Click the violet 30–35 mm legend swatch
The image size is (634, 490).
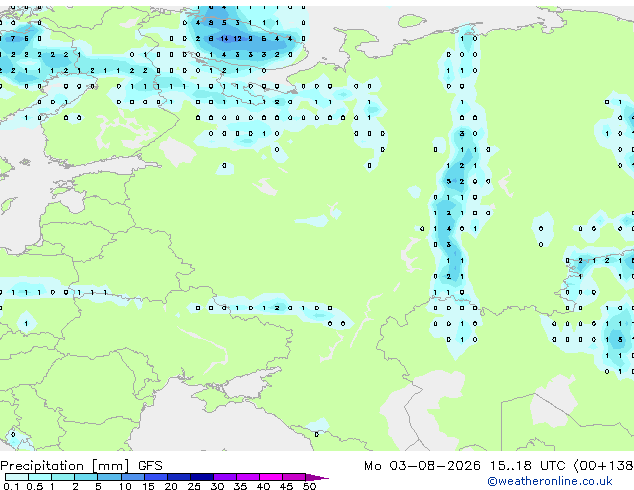(224, 477)
